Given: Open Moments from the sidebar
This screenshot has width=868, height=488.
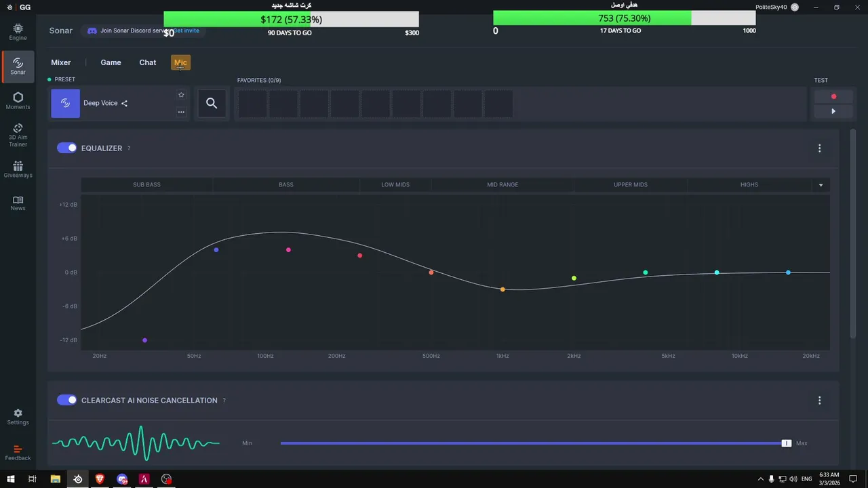Looking at the screenshot, I should [x=18, y=100].
